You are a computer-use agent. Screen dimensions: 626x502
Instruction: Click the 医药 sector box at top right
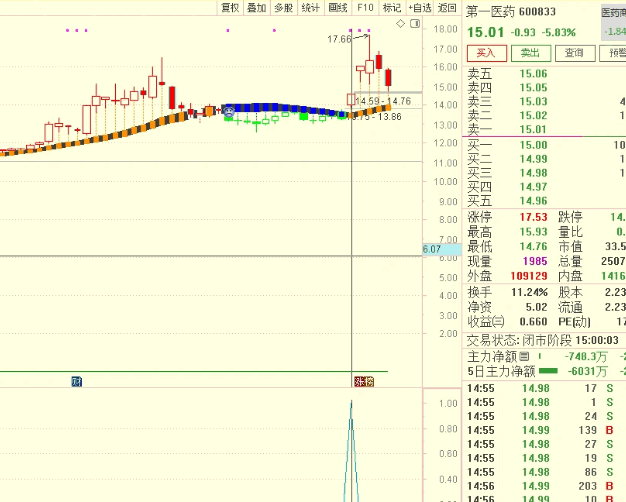click(613, 23)
